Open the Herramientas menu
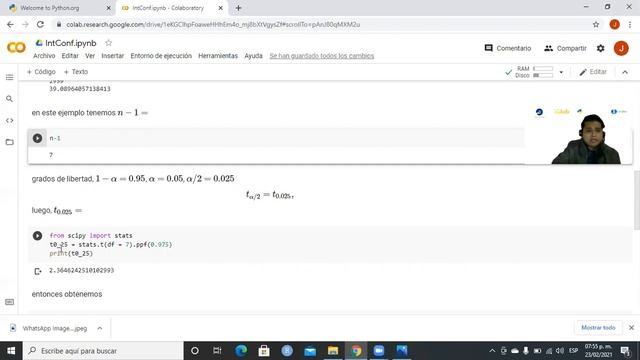Viewport: 640px width, 360px height. [218, 56]
